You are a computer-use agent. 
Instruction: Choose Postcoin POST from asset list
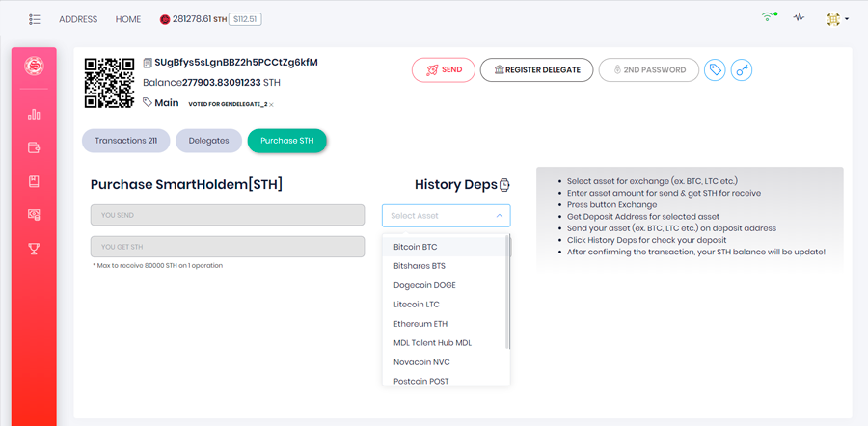(x=445, y=380)
